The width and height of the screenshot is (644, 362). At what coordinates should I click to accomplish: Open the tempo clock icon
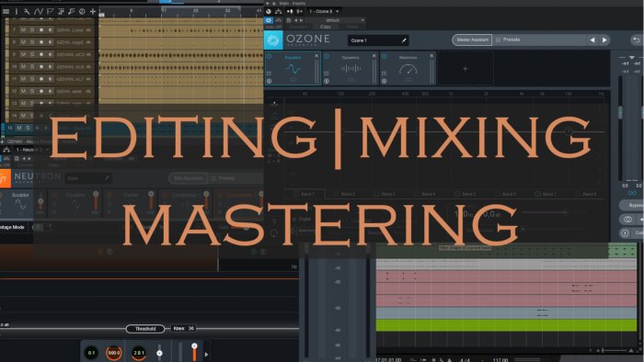(x=82, y=11)
